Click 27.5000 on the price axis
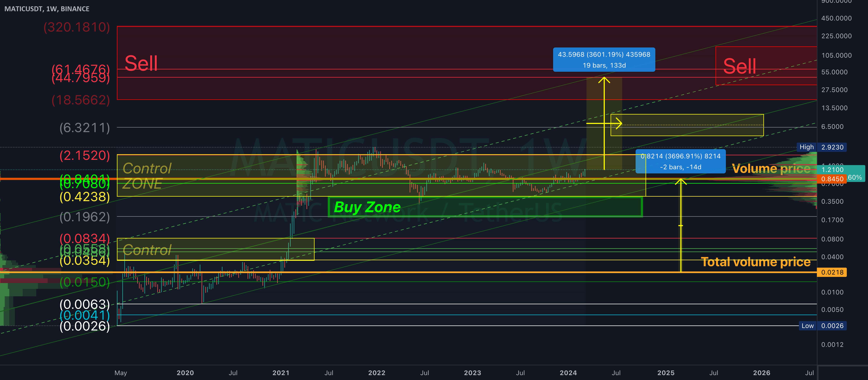The image size is (868, 380). tap(834, 90)
